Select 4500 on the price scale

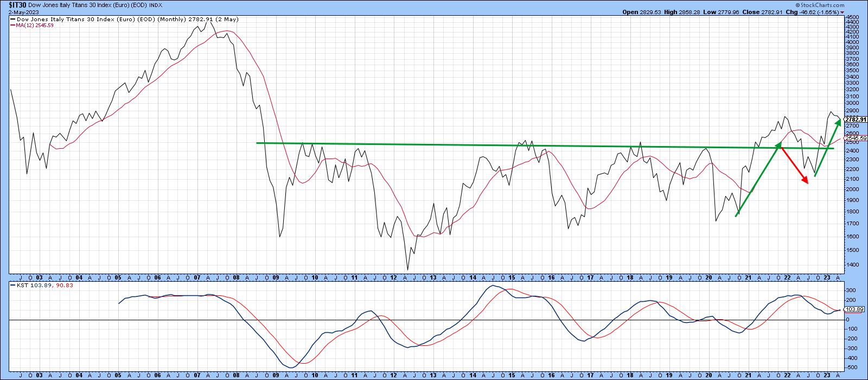(x=852, y=17)
